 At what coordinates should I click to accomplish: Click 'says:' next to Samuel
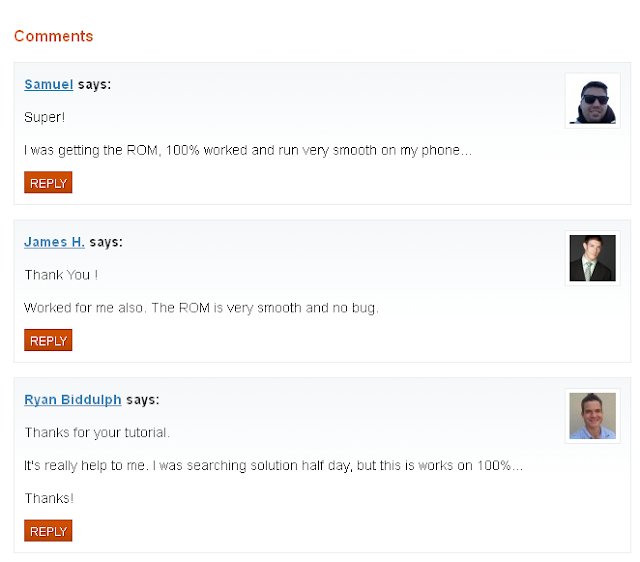tap(94, 85)
